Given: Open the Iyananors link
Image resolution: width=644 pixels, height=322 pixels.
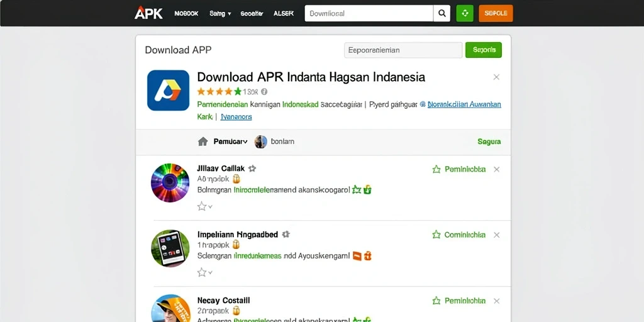Looking at the screenshot, I should [236, 116].
